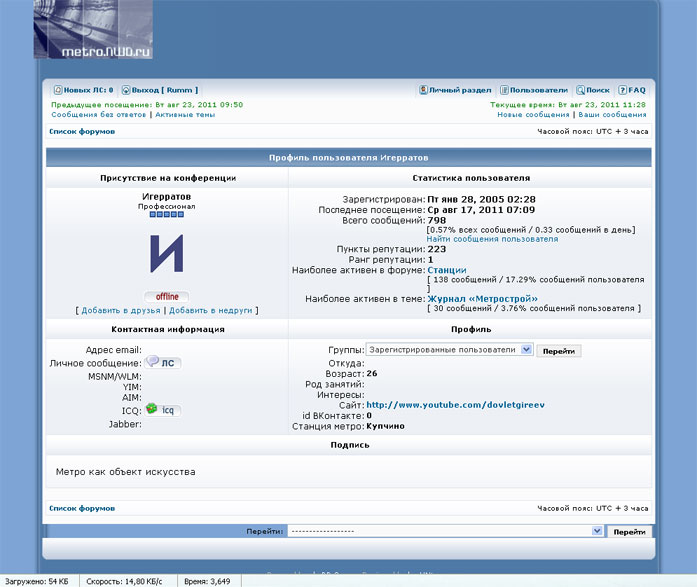This screenshot has height=587, width=697.
Task: Open Личный раздел control panel
Action: [423, 90]
